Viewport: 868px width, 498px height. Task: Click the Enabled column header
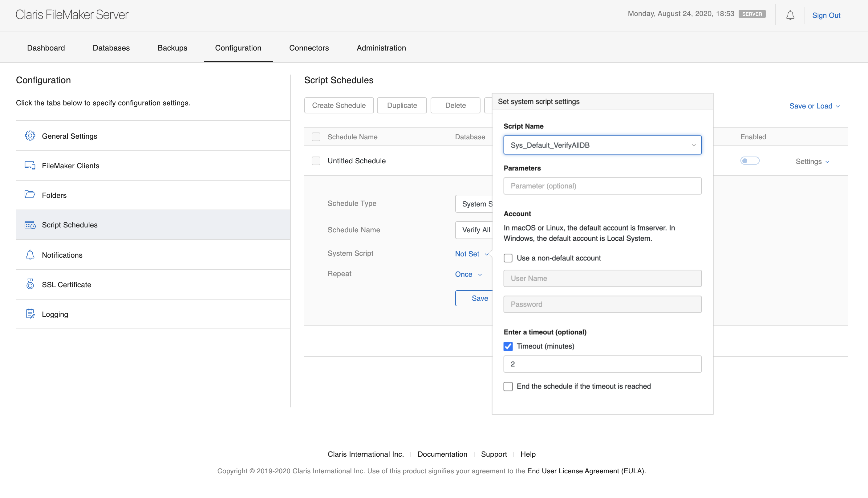point(753,137)
